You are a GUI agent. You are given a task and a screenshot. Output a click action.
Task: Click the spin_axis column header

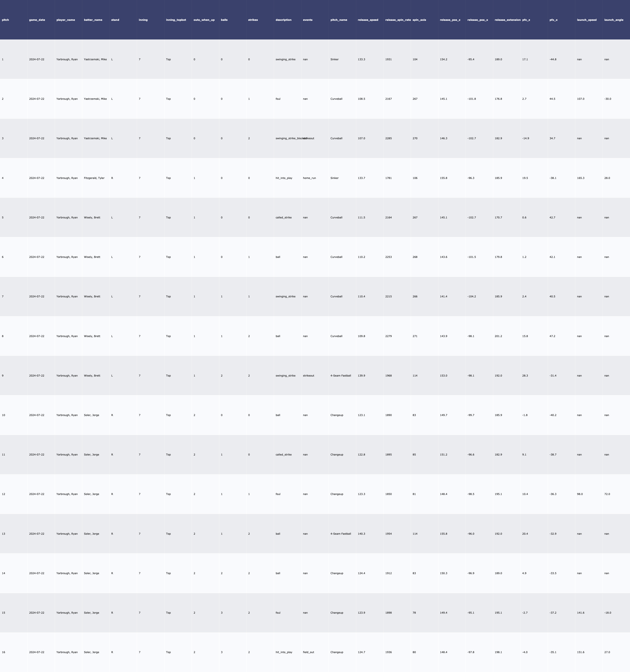pyautogui.click(x=419, y=20)
